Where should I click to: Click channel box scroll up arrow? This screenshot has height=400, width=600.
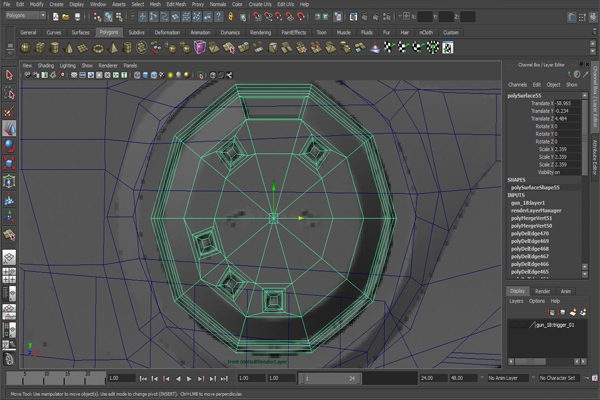click(585, 95)
